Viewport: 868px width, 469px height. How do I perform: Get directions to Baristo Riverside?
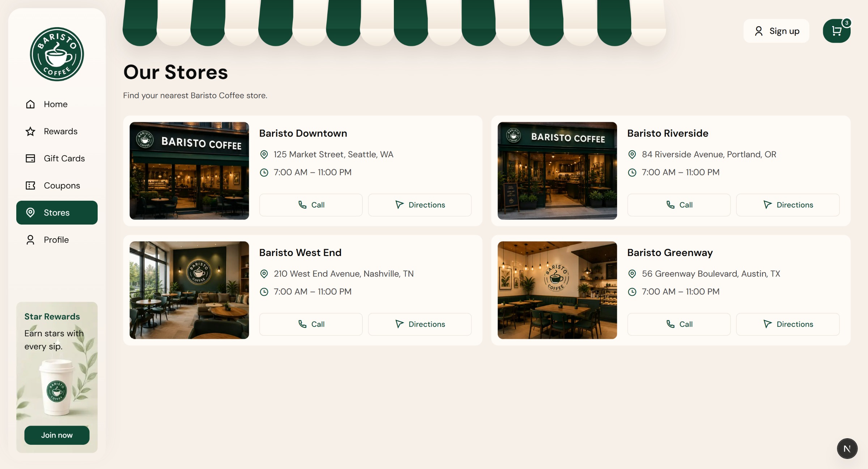coord(788,205)
